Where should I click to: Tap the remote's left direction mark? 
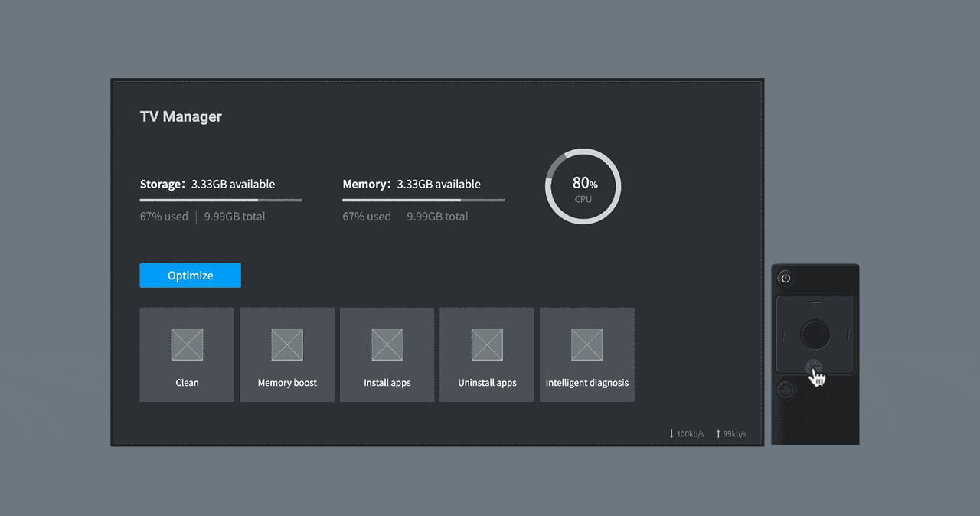(x=783, y=334)
